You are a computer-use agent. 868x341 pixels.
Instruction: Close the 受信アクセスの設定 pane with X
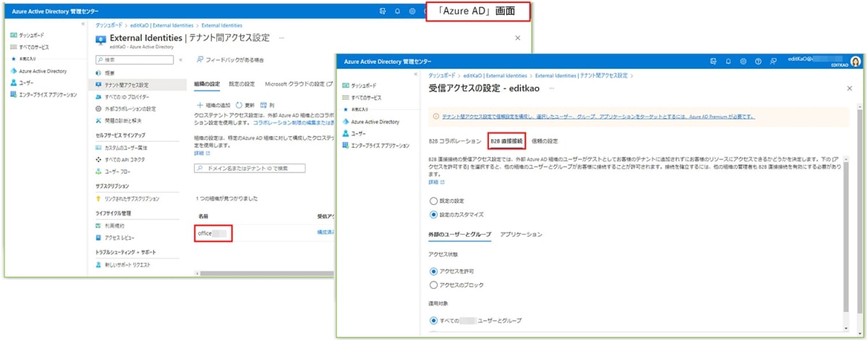pyautogui.click(x=850, y=88)
